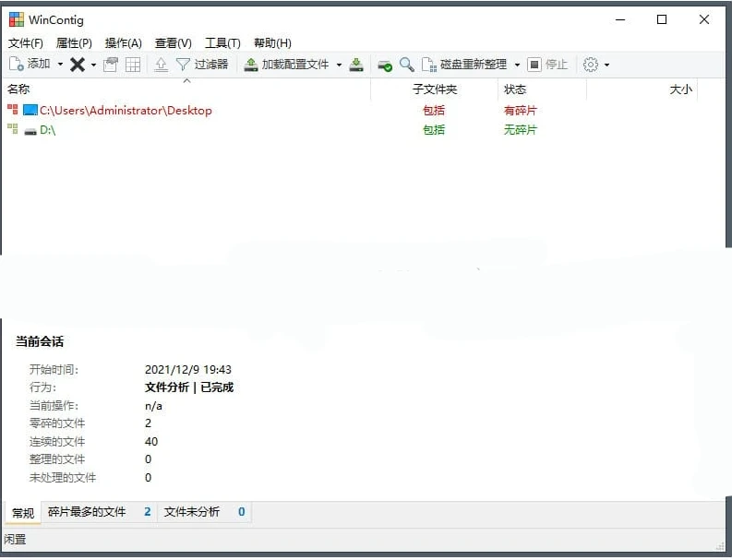Click the 文件分析 | 已完成 text
Screen dimensions: 732x560
[x=189, y=387]
